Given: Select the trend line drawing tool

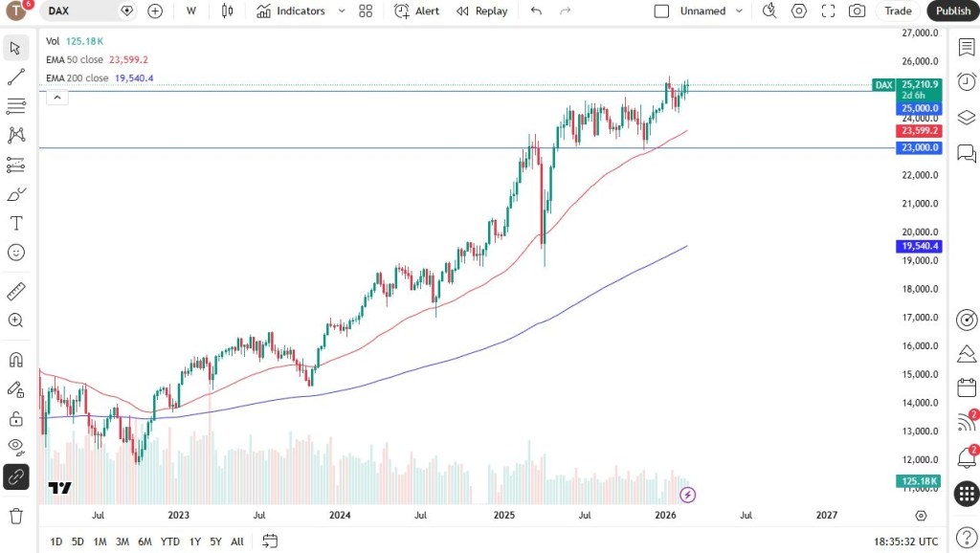Looking at the screenshot, I should tap(16, 77).
